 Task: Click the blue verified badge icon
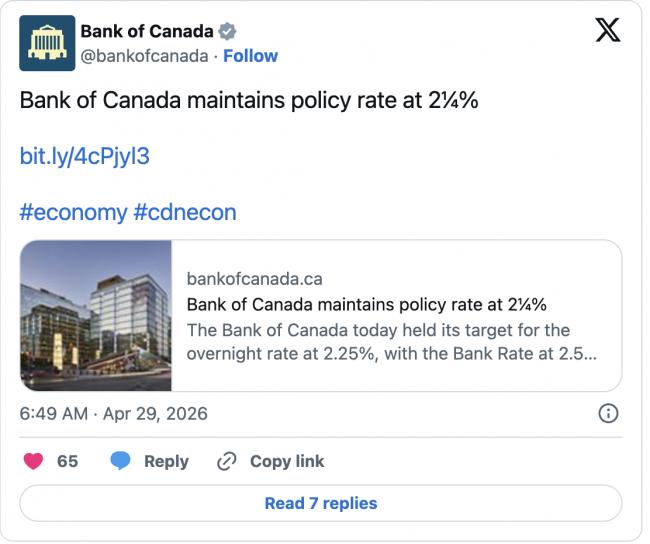pos(227,31)
